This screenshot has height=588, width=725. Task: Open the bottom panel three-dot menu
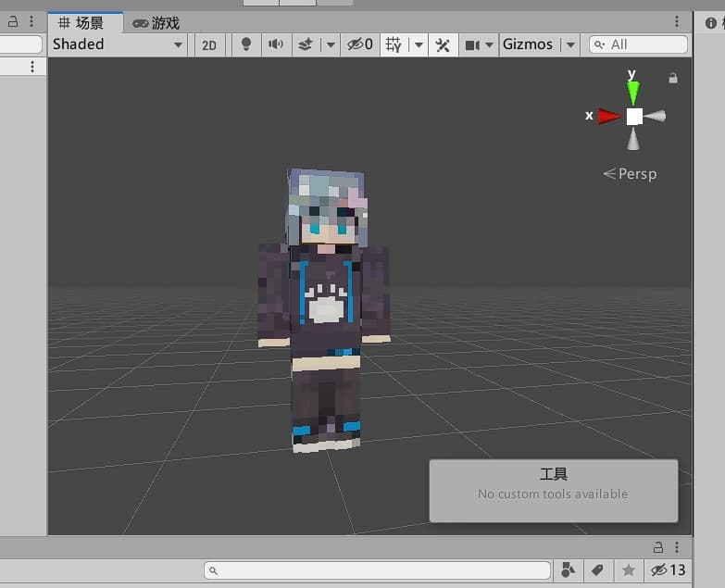pyautogui.click(x=677, y=547)
